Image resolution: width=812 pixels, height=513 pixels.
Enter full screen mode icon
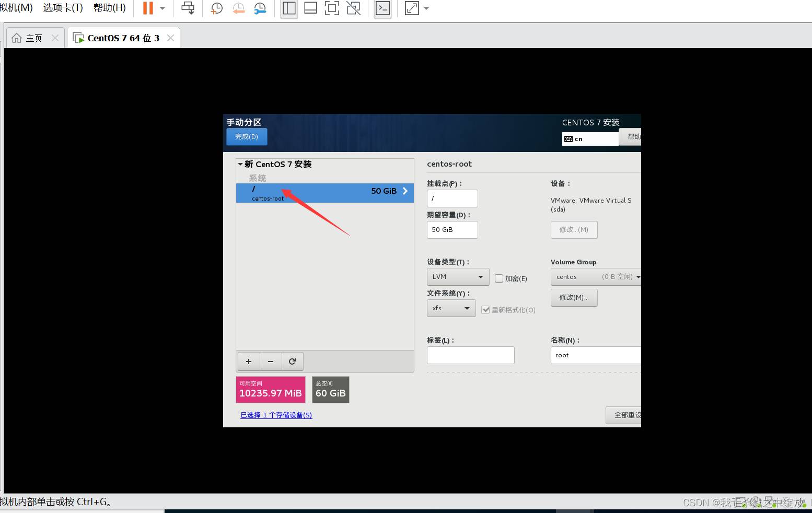pos(332,8)
